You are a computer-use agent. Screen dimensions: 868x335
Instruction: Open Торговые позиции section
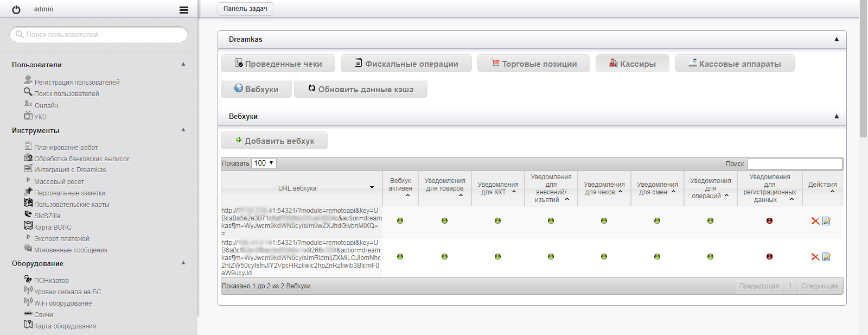(x=534, y=64)
